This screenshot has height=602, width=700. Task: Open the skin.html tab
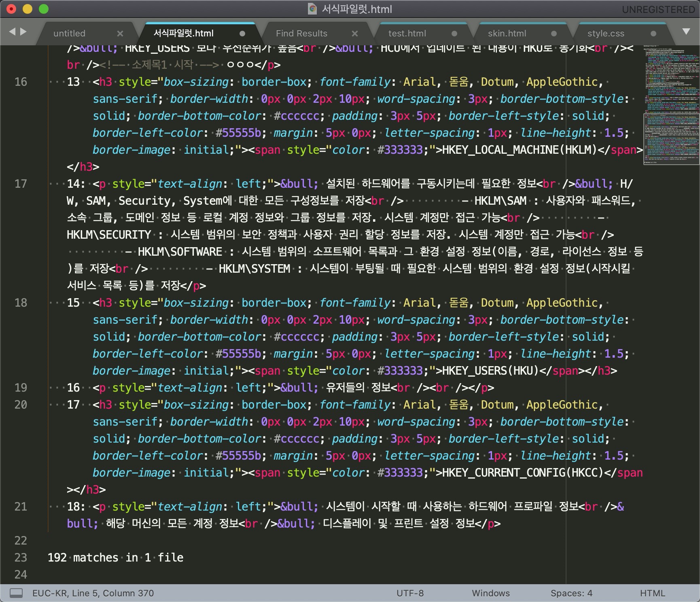pos(507,33)
